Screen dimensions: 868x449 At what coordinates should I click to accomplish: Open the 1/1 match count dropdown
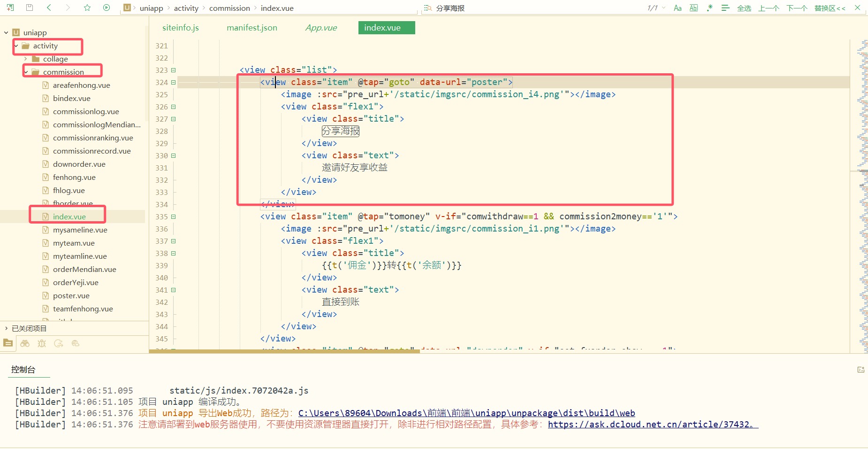656,8
